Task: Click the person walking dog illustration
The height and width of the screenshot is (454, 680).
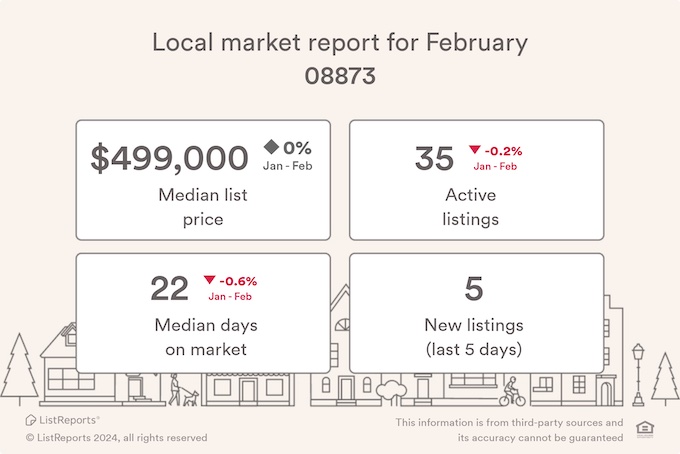Action: [x=183, y=390]
